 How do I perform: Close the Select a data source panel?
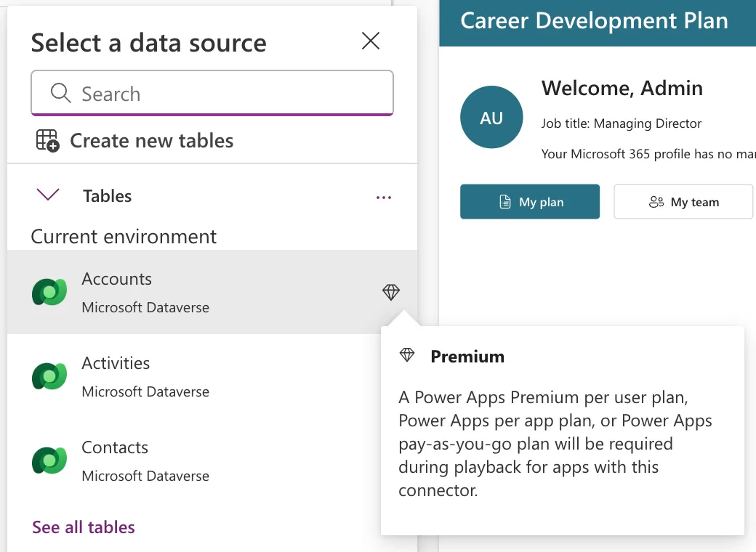pos(370,41)
